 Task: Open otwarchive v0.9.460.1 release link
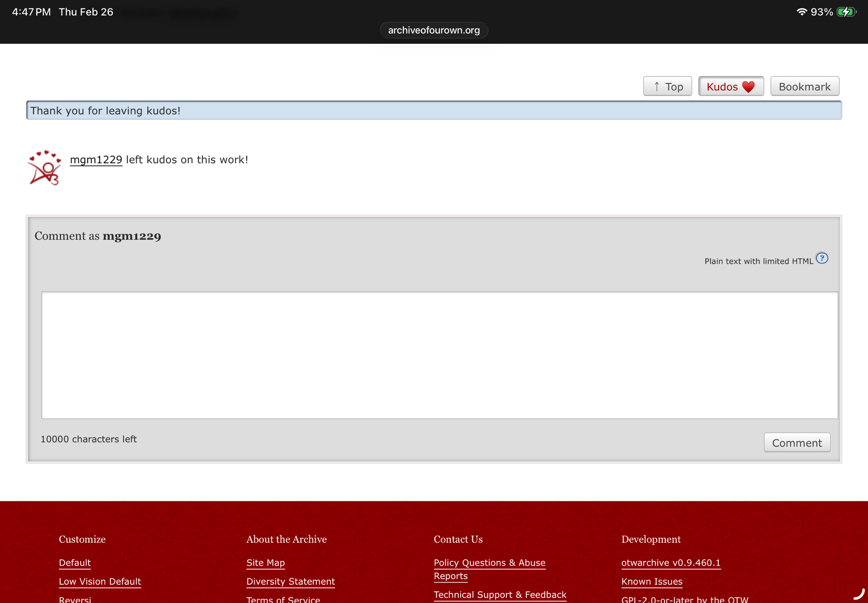pyautogui.click(x=671, y=563)
